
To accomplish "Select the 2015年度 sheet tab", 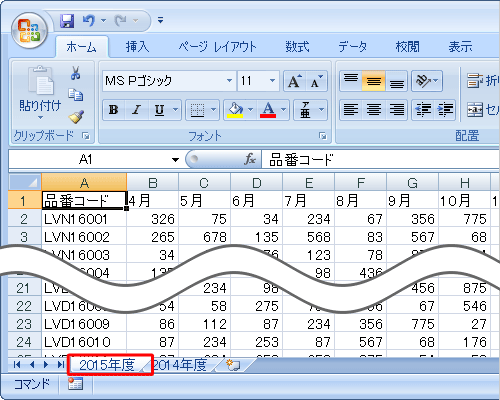I will click(107, 365).
